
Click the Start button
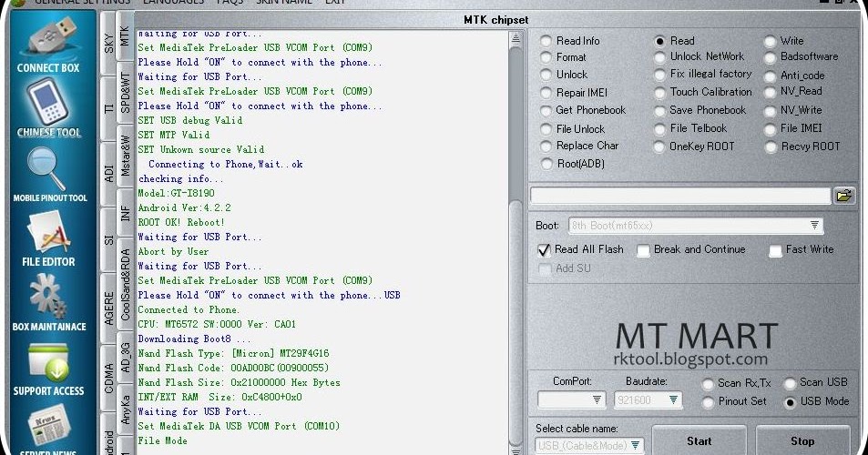(700, 440)
